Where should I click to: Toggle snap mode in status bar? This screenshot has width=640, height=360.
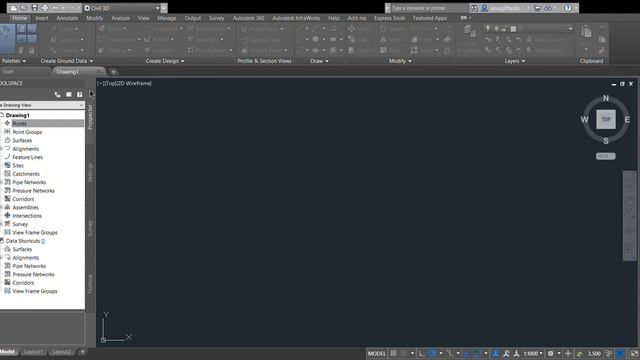(x=404, y=353)
